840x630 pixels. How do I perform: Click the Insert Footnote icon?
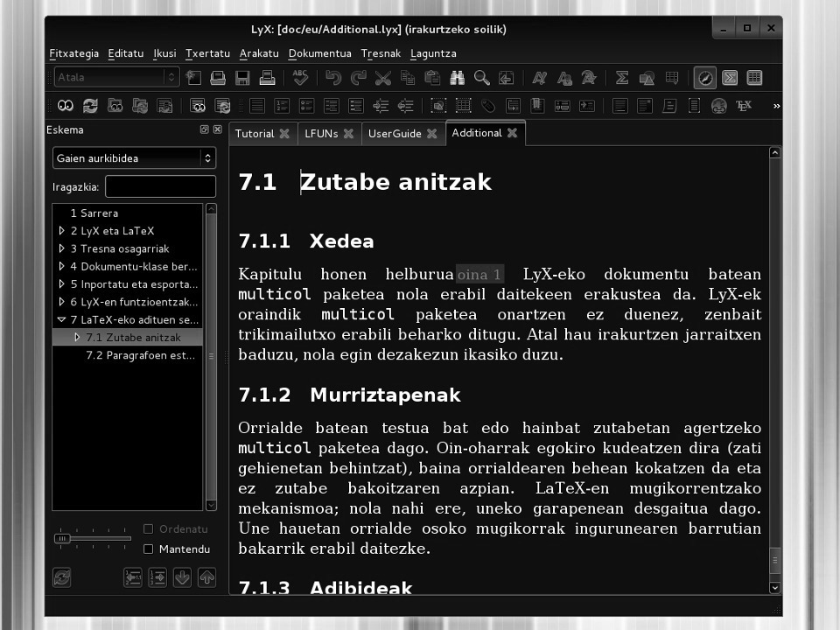click(x=619, y=106)
